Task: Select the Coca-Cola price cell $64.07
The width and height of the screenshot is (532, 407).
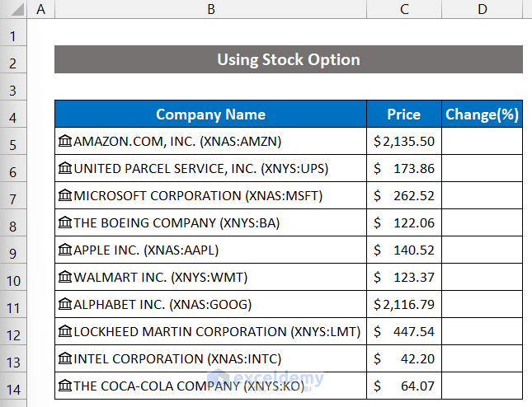Action: (404, 386)
